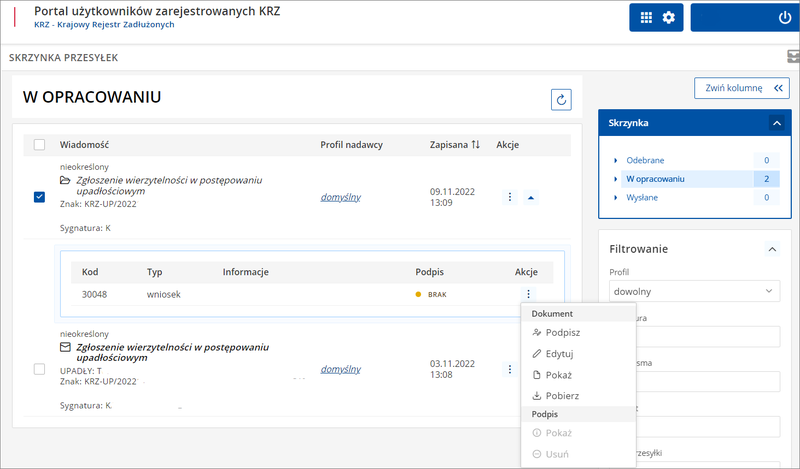800x469 pixels.
Task: Open settings gear icon in top bar
Action: [x=668, y=18]
